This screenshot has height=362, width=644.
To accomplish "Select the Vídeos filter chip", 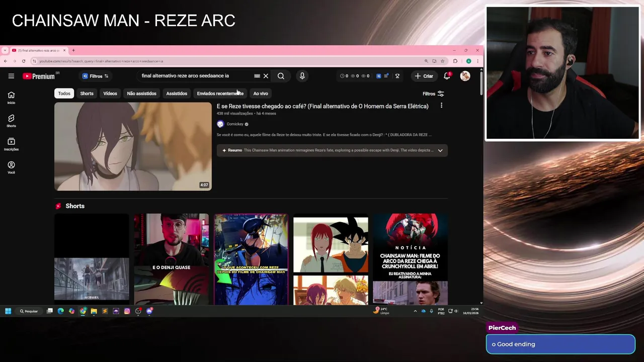I will 110,94.
